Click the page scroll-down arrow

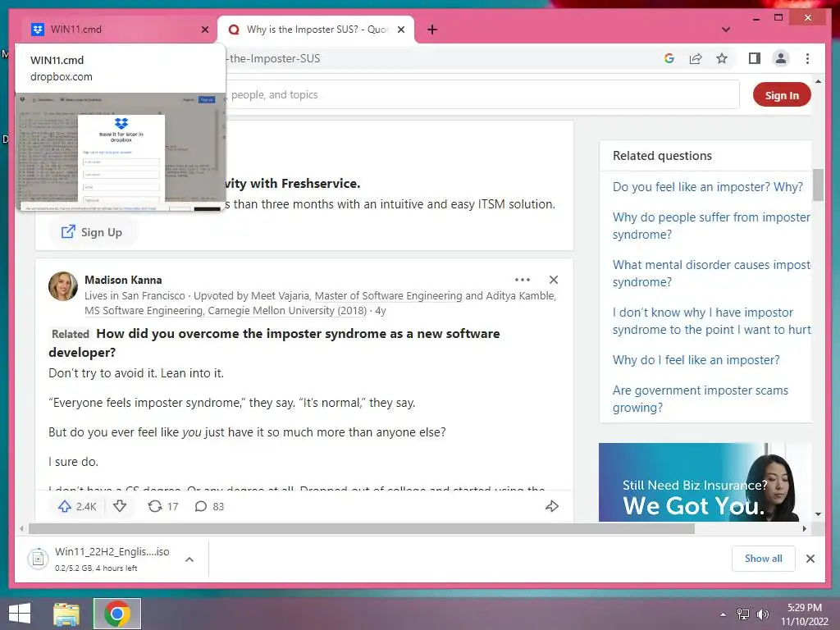pyautogui.click(x=818, y=514)
